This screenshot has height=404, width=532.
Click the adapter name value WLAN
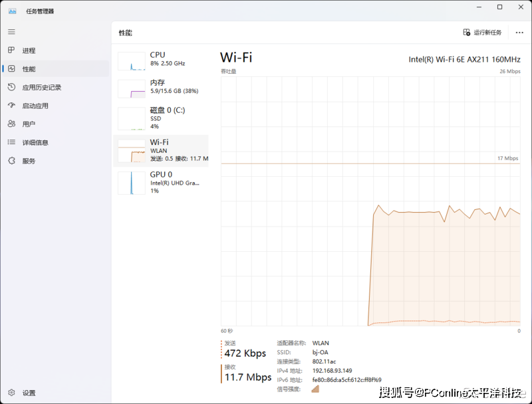click(x=321, y=343)
